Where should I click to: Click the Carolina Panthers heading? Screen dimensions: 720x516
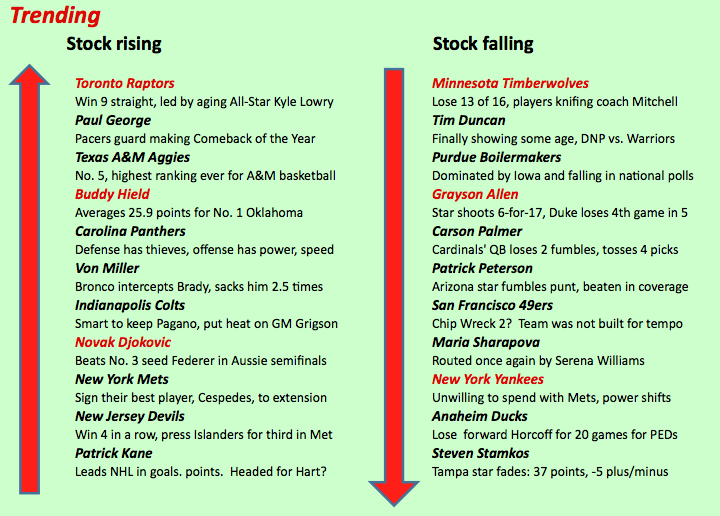[x=130, y=231]
